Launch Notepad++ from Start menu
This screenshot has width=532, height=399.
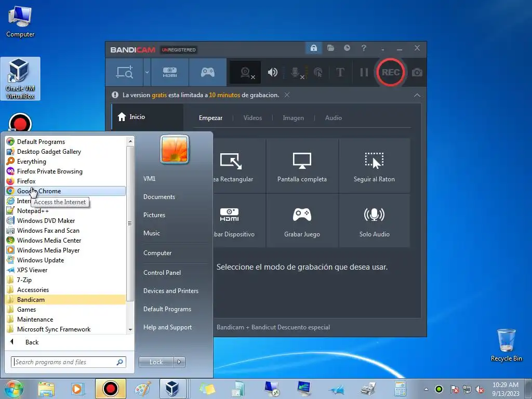click(65, 211)
